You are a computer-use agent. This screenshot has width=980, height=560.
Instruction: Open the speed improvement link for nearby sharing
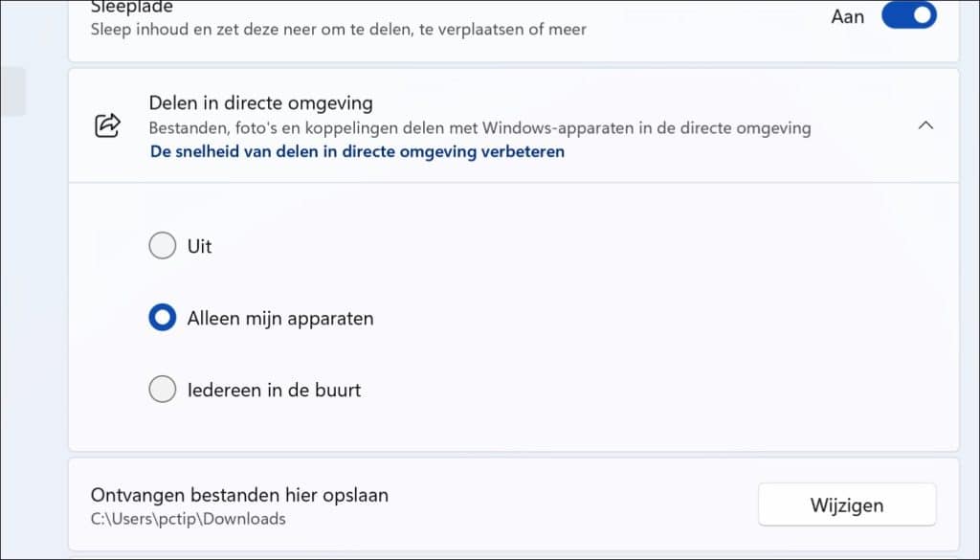tap(354, 151)
